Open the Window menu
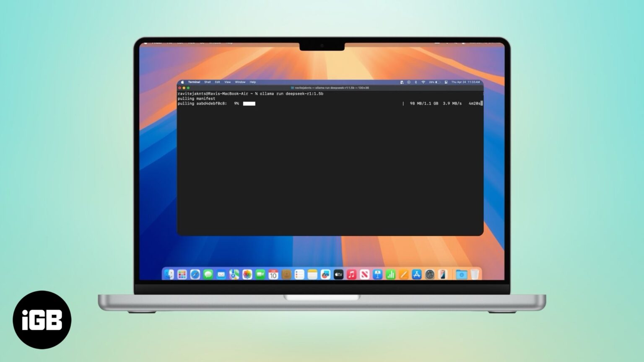Screen dimensions: 644x362 pos(240,82)
